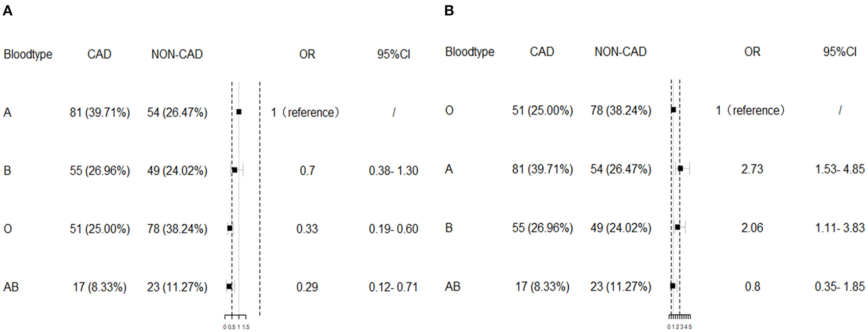Select NON-CAD count 23 (11.27%) in panel A
The width and height of the screenshot is (868, 332).
tap(177, 287)
